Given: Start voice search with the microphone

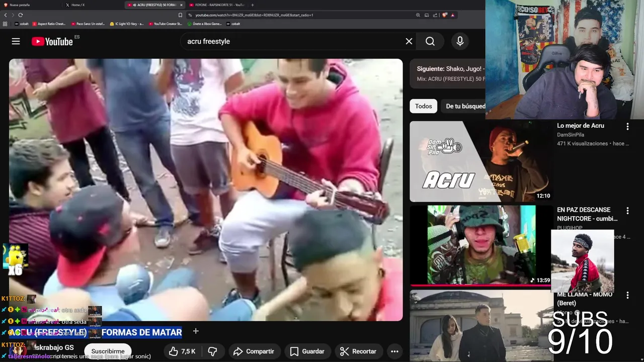Looking at the screenshot, I should point(460,41).
